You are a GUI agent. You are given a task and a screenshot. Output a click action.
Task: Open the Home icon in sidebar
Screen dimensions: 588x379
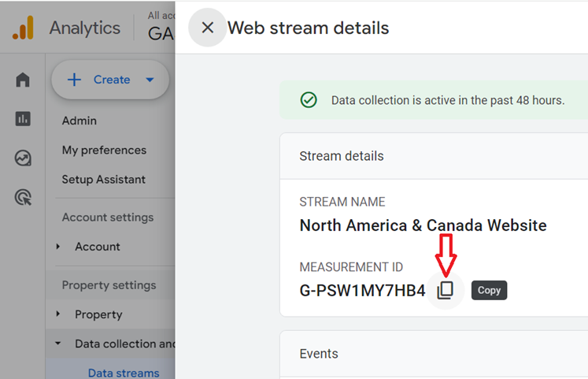click(x=23, y=80)
